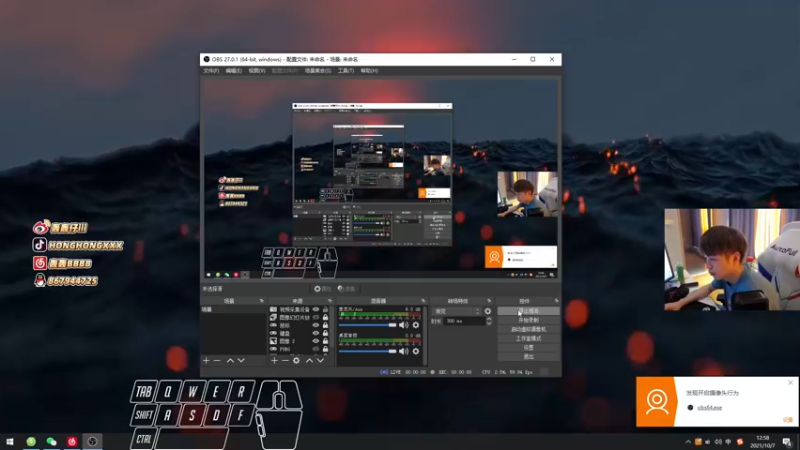
Task: Adjust the 麦克风/Aux volume slider
Action: (367, 325)
